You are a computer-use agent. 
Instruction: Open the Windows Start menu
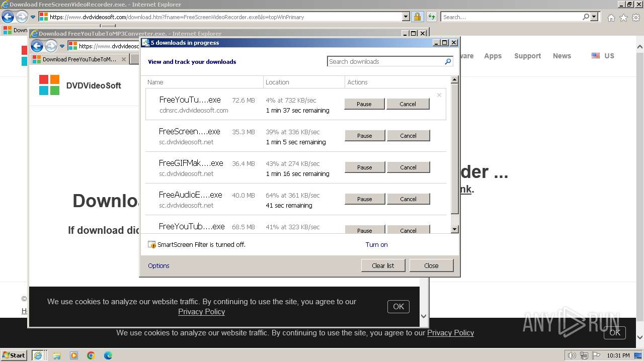click(14, 355)
